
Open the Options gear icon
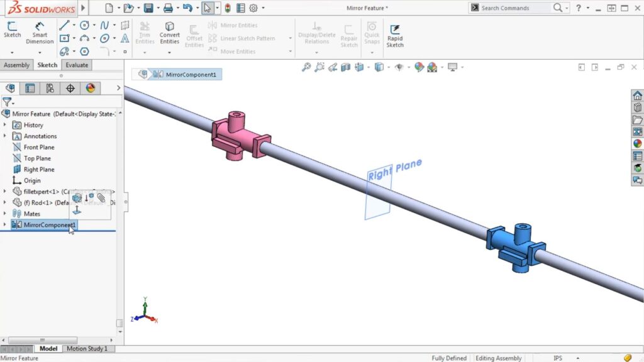253,8
